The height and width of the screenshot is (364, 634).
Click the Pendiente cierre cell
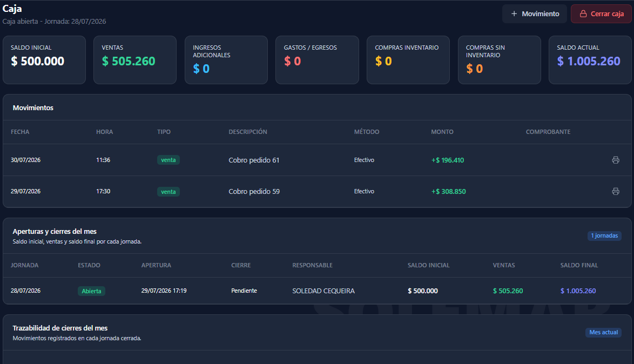click(244, 291)
